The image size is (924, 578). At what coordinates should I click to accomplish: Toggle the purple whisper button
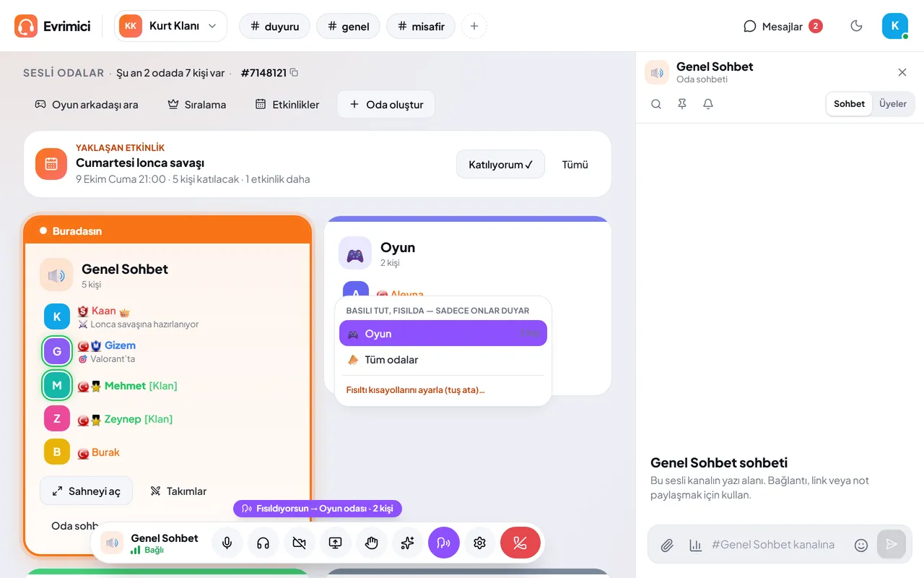pos(444,543)
